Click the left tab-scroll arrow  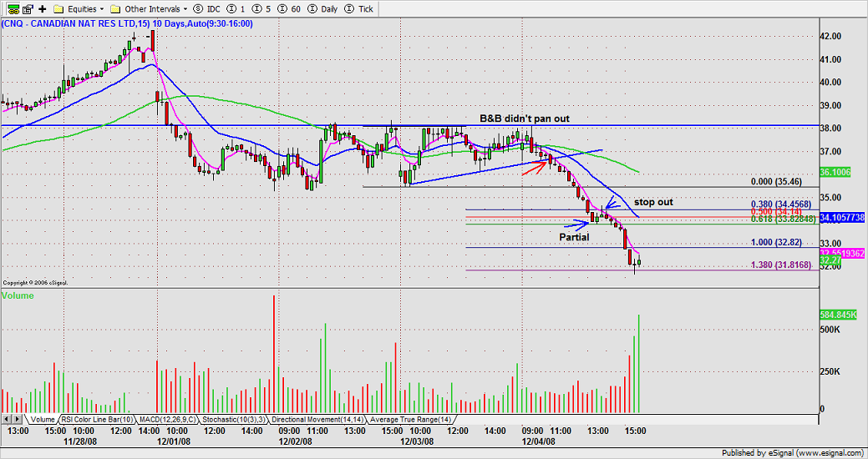pyautogui.click(x=7, y=419)
